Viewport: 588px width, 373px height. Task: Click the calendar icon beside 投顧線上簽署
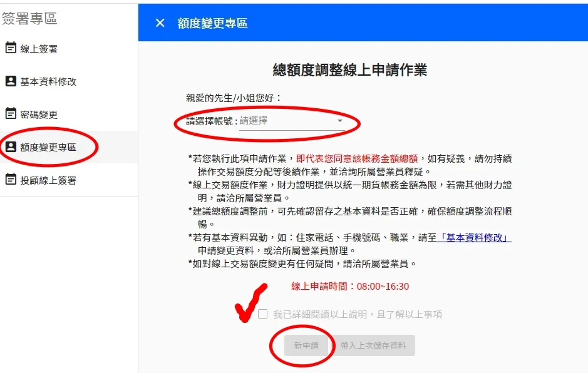point(11,179)
